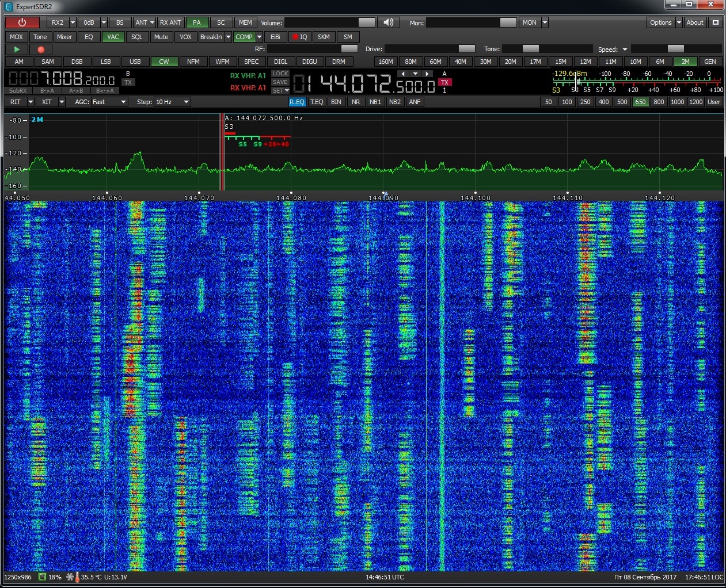Toggle the Mute button
726x588 pixels.
coord(161,37)
